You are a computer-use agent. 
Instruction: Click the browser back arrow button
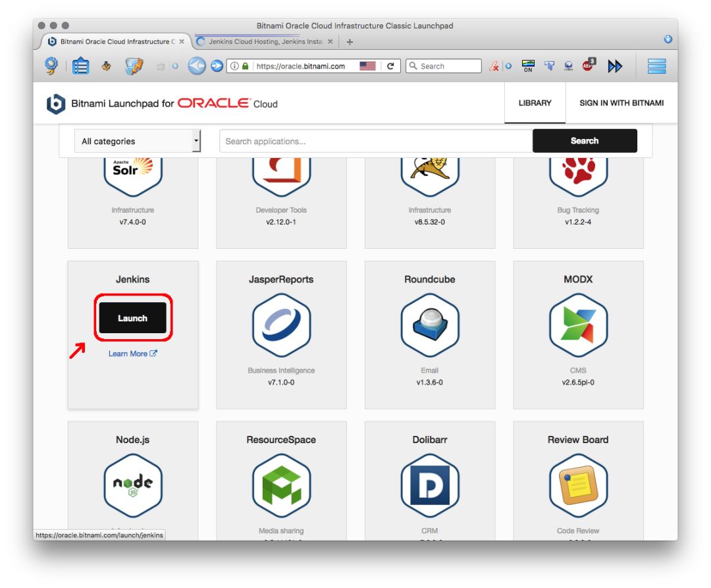(x=197, y=67)
